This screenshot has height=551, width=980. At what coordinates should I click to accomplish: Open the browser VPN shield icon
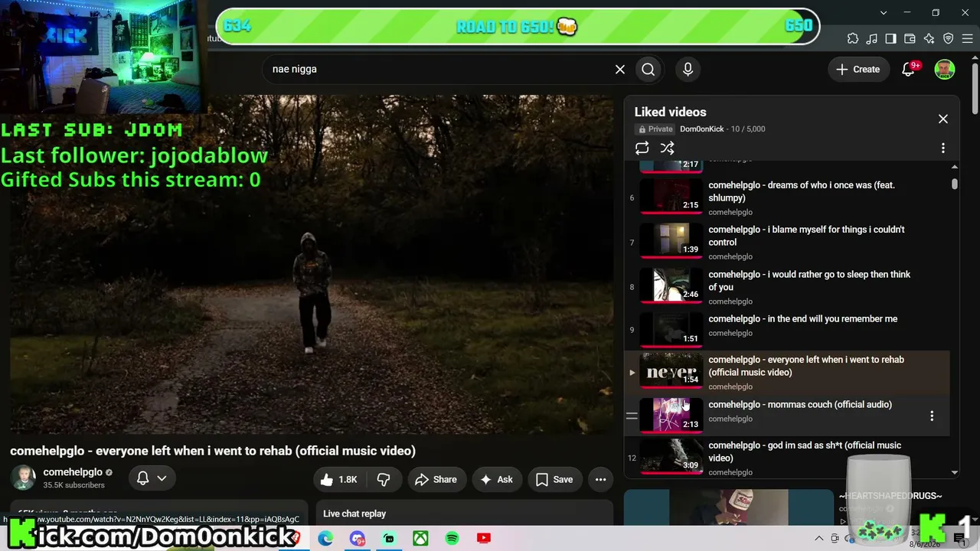click(949, 39)
